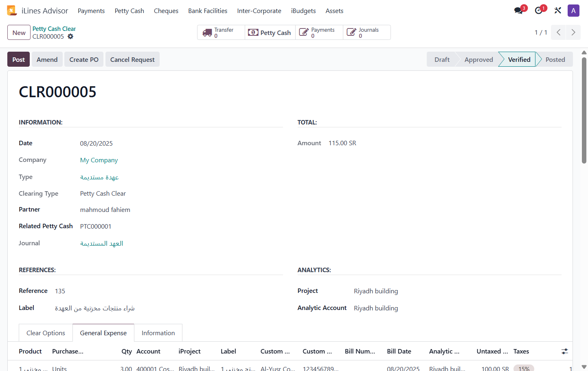Open the Bank Facilities menu
The image size is (588, 371).
pyautogui.click(x=208, y=11)
